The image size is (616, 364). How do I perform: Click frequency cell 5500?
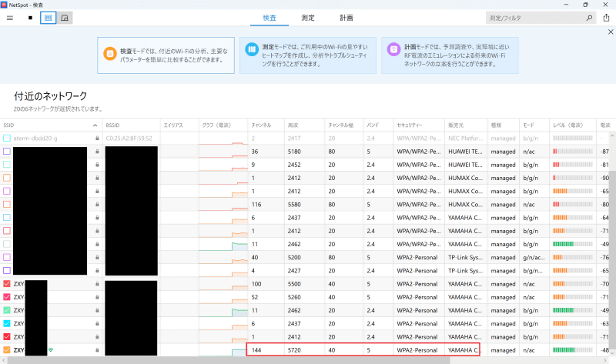[294, 283]
